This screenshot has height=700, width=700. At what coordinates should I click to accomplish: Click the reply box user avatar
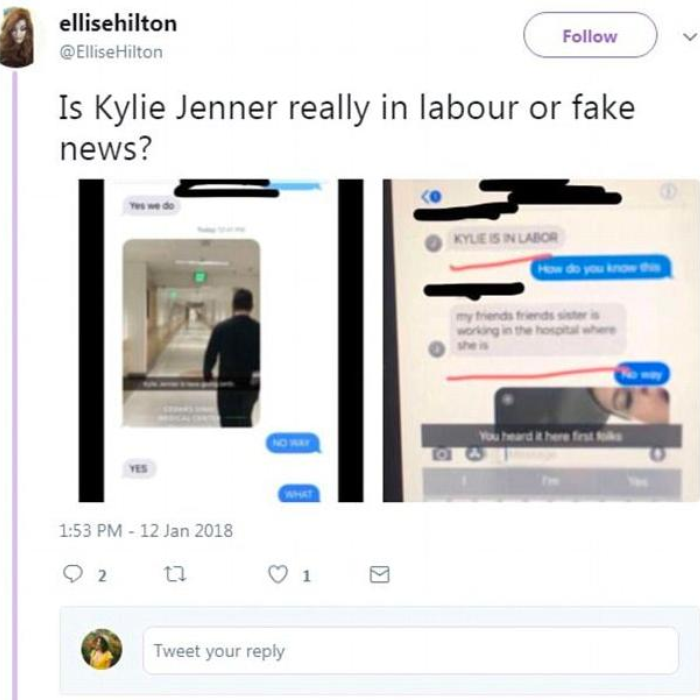tap(101, 649)
